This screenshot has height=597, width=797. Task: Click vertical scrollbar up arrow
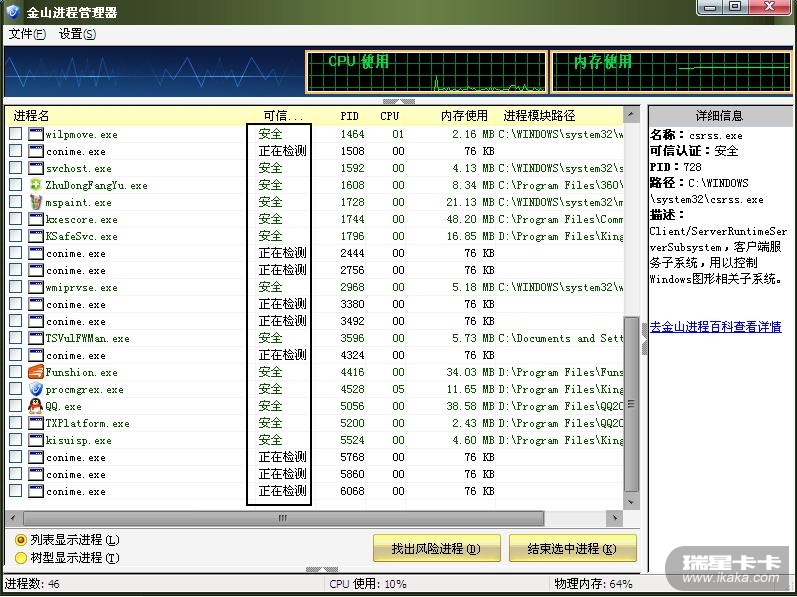pos(631,114)
